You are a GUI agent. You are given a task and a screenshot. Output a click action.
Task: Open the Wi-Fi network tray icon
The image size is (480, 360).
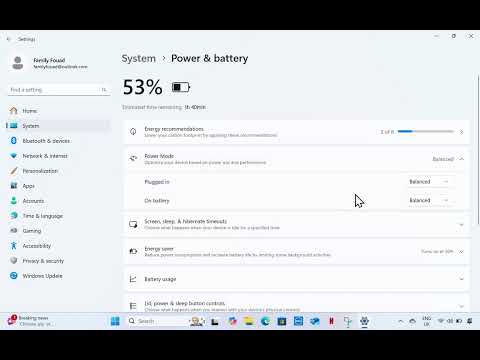click(x=441, y=321)
